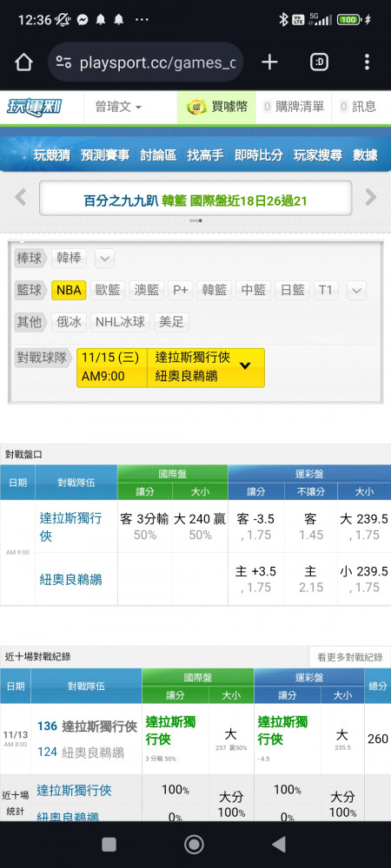This screenshot has width=391, height=868.
Task: Open the 11/15 matchup dropdown
Action: point(170,367)
